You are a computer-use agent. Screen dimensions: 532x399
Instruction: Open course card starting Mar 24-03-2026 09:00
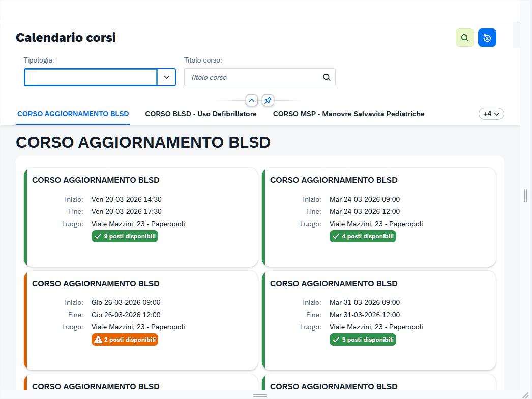pyautogui.click(x=379, y=218)
